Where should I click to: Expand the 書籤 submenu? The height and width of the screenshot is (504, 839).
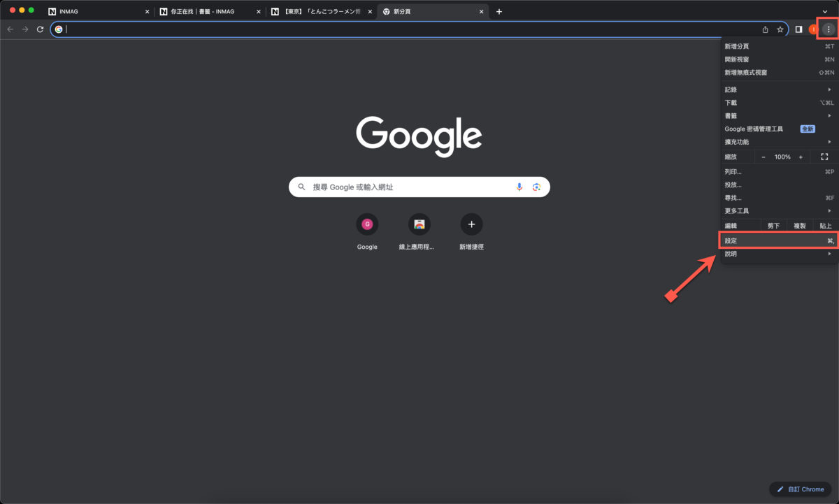[x=779, y=115]
